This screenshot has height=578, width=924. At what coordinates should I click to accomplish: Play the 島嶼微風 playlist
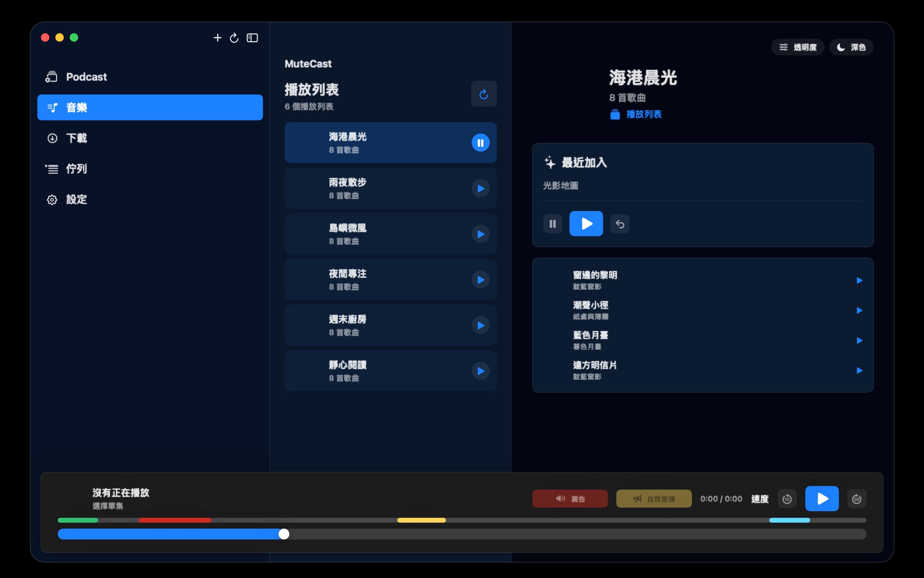(480, 234)
